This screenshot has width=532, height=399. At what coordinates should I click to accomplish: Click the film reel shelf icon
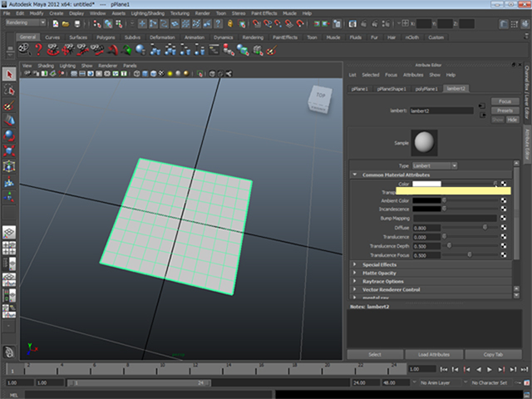coord(24,50)
